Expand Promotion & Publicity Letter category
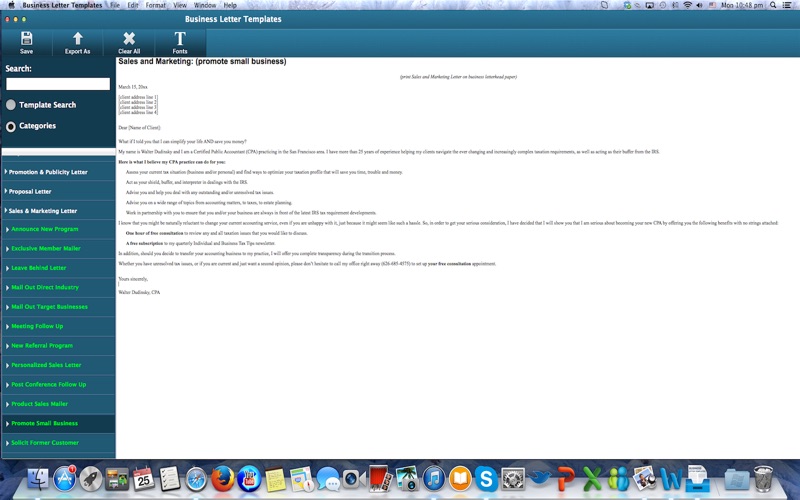 click(x=58, y=172)
